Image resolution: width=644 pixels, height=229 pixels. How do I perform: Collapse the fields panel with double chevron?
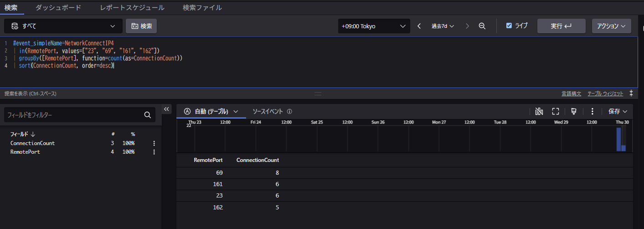pos(166,109)
